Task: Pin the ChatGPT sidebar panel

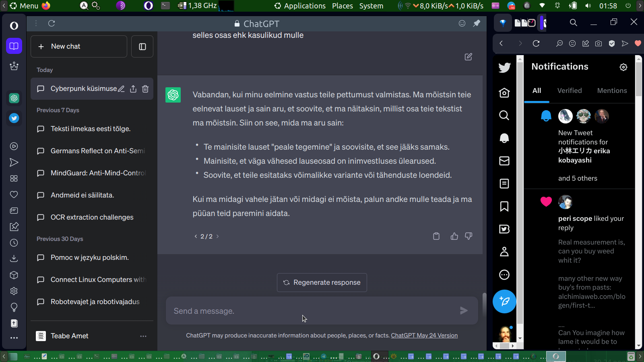Action: point(477,23)
